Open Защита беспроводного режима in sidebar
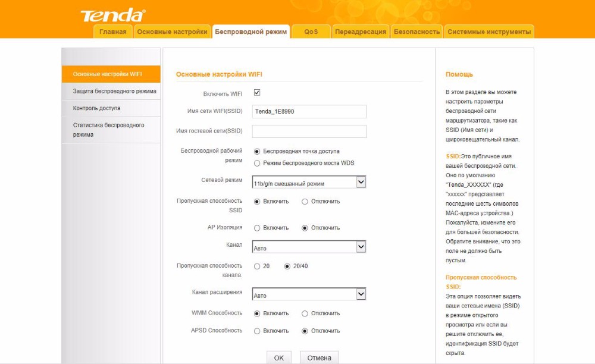Screen dimensions: 595x364 point(114,91)
